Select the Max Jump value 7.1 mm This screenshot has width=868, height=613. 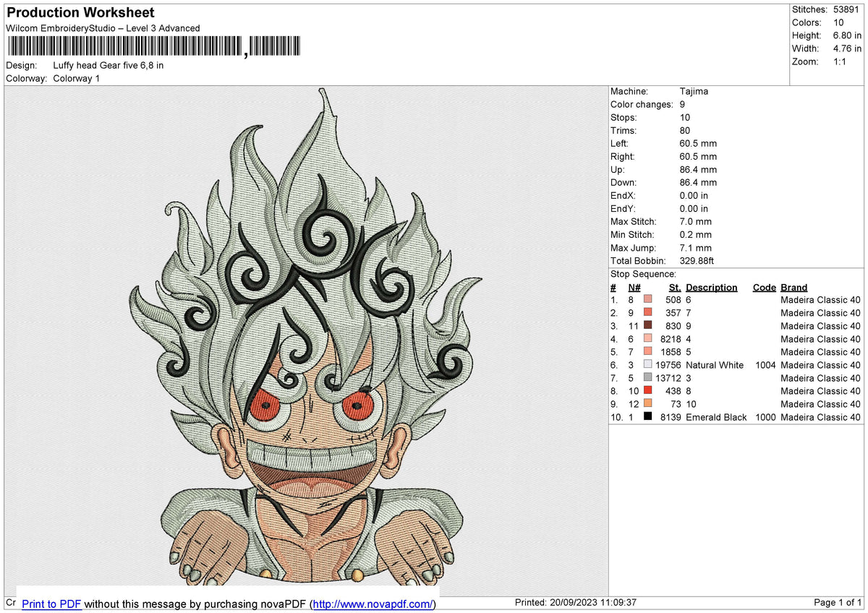pyautogui.click(x=696, y=247)
